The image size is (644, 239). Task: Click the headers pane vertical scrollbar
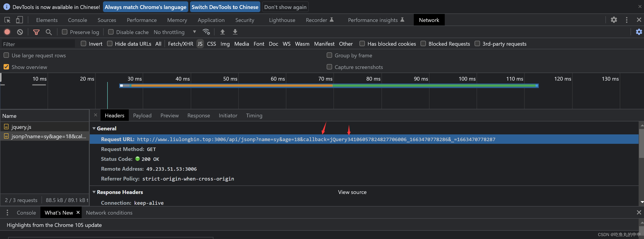click(641, 143)
